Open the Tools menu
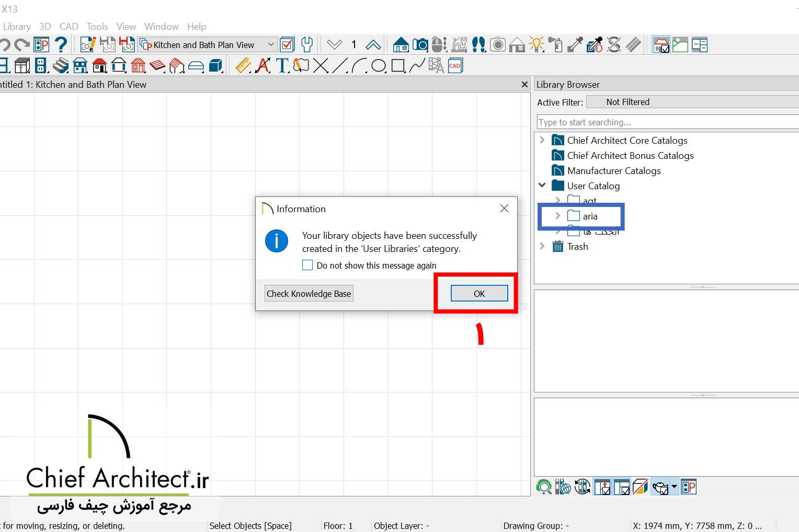This screenshot has width=799, height=532. (97, 26)
